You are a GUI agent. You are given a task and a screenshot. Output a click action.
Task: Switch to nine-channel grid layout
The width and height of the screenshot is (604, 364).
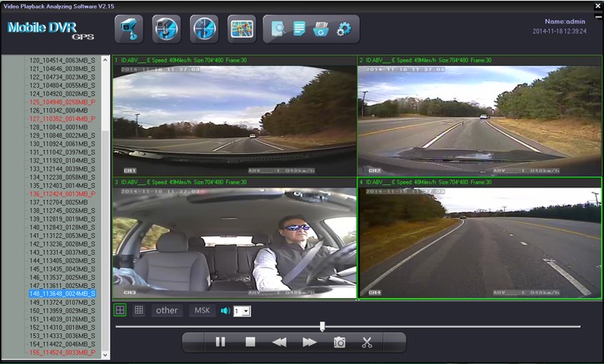click(139, 310)
